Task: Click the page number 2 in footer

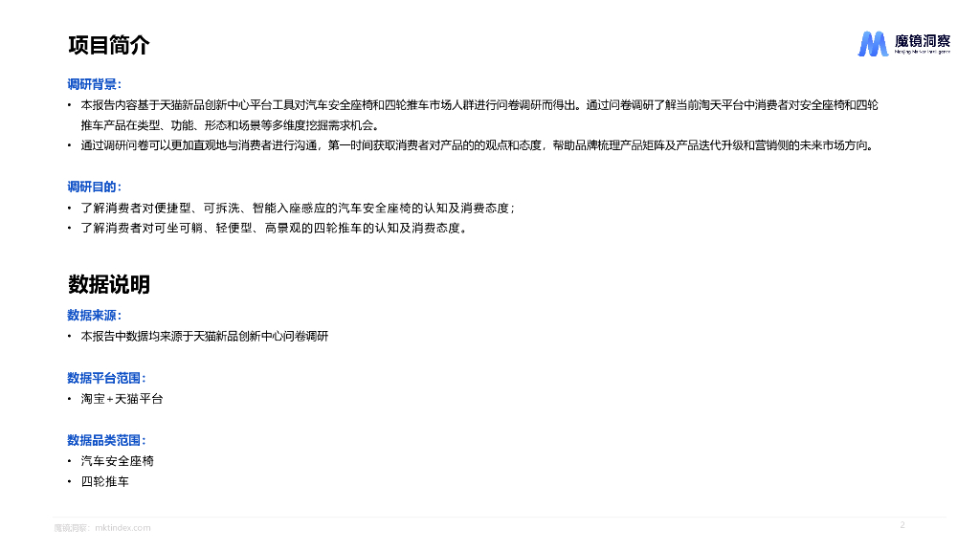Action: pyautogui.click(x=902, y=525)
